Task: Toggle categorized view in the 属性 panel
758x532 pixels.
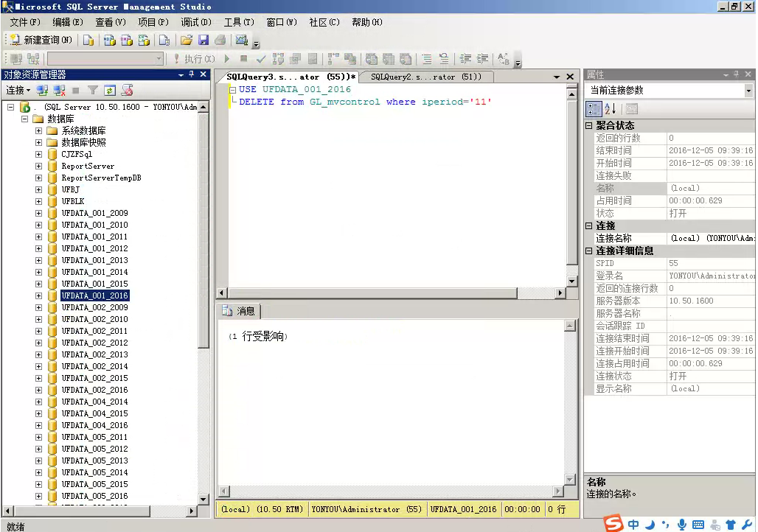Action: pos(594,109)
